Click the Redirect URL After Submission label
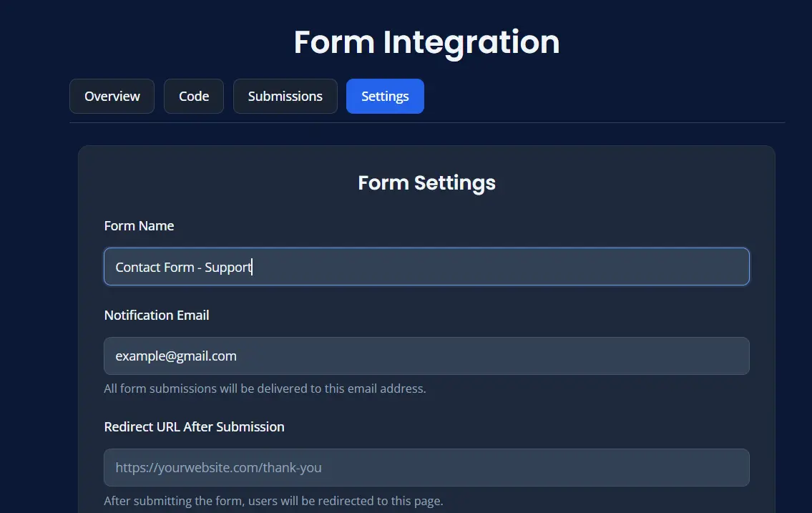The width and height of the screenshot is (812, 513). click(x=194, y=426)
